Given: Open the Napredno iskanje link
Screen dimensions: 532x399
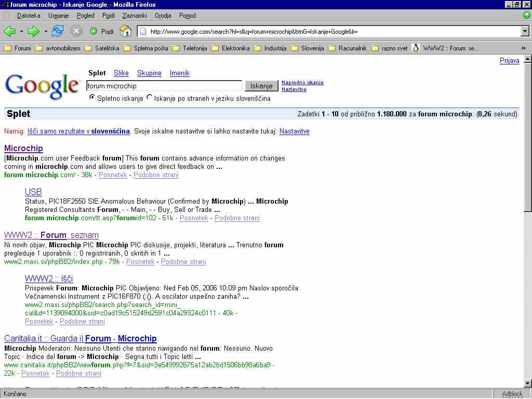Looking at the screenshot, I should pos(302,83).
